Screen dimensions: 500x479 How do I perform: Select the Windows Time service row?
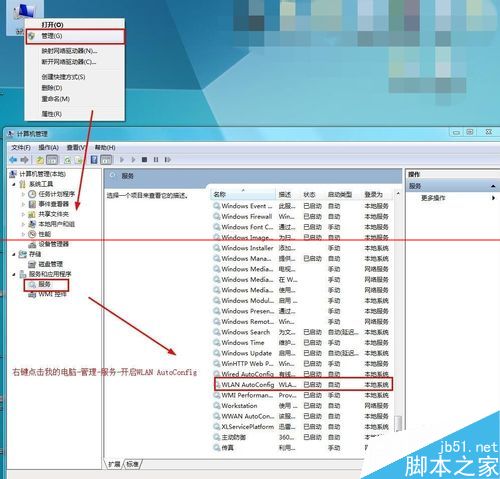point(303,343)
